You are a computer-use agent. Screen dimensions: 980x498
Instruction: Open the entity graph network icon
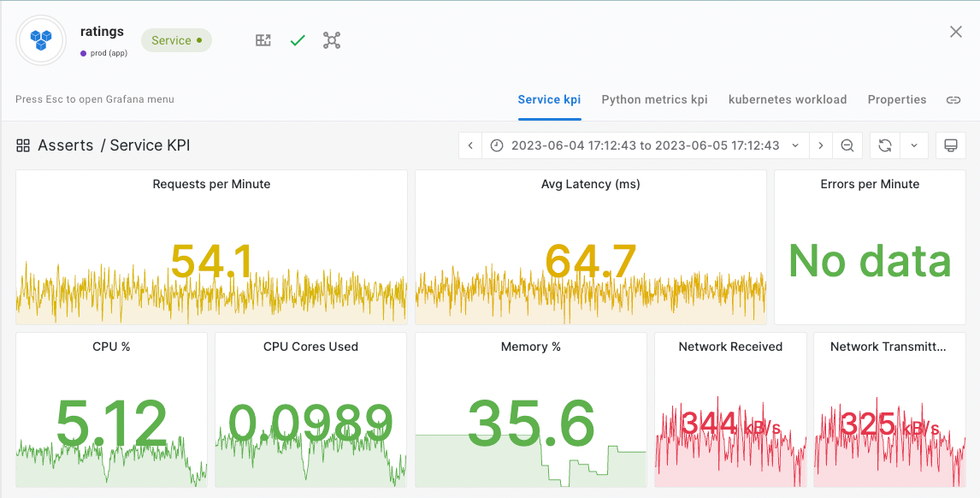click(332, 40)
